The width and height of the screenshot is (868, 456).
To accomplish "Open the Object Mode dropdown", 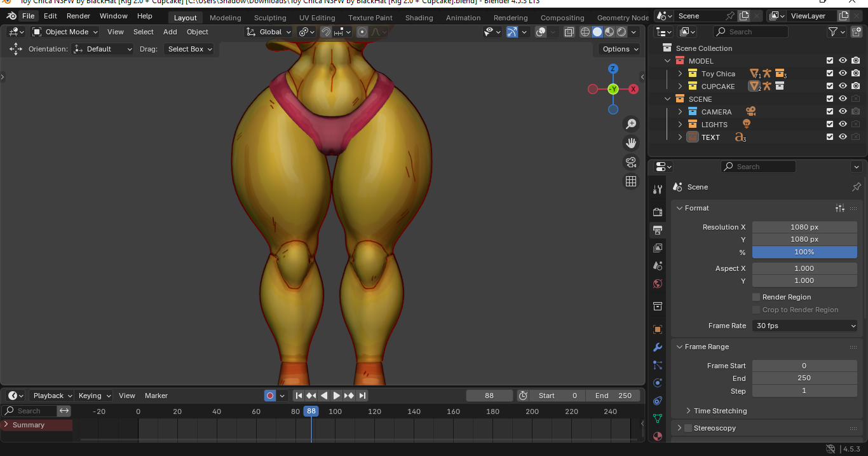I will click(65, 32).
